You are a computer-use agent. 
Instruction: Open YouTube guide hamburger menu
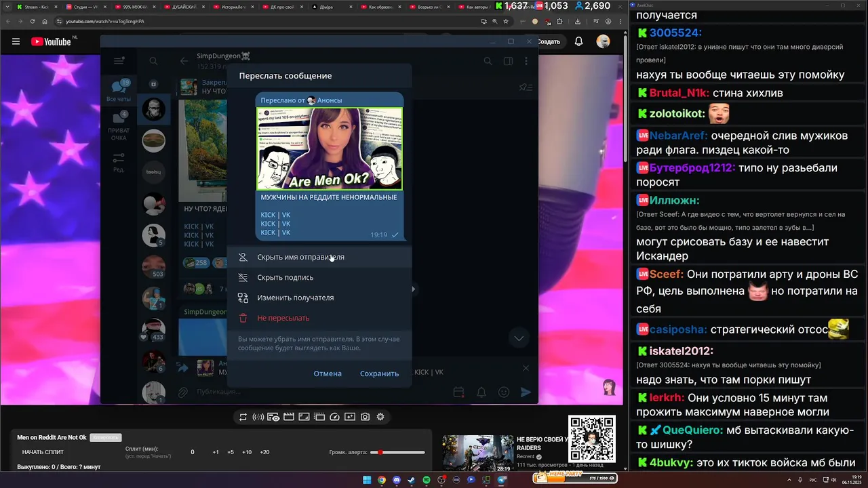tap(16, 41)
